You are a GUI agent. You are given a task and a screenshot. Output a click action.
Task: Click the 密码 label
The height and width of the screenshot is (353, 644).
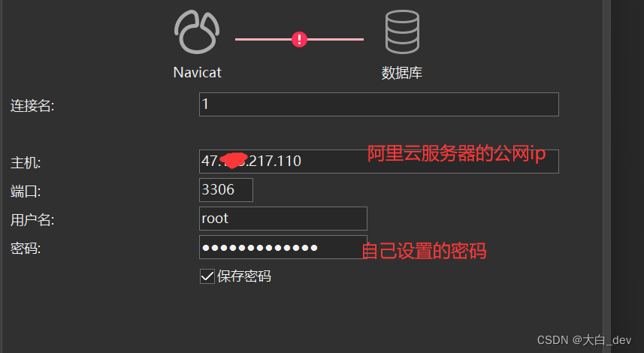26,249
